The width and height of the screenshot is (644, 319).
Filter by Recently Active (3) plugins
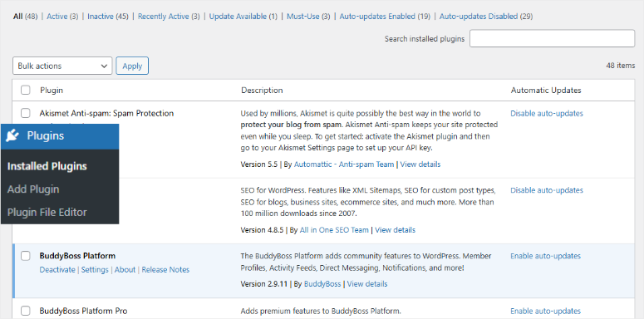169,17
